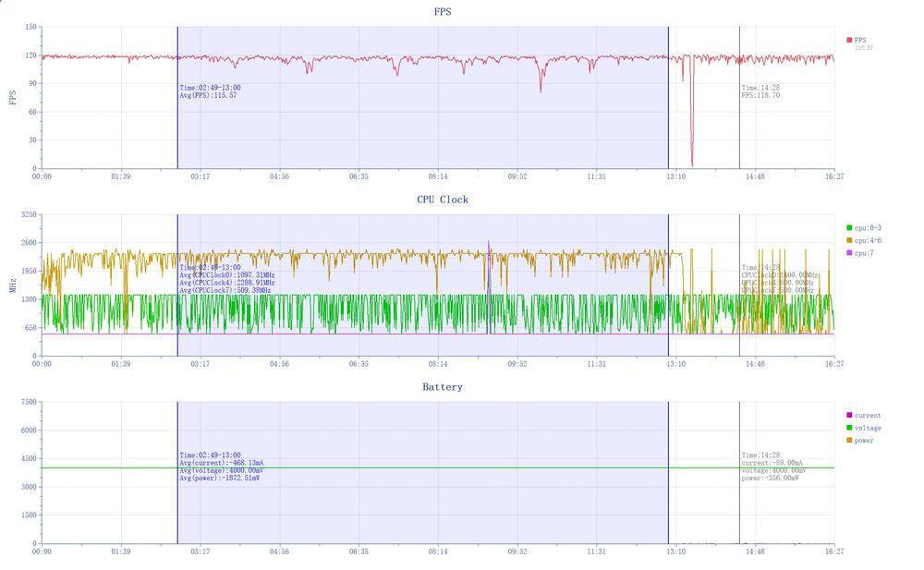Click the power legend entry in Battery chart
This screenshot has height=570, width=924.
[x=863, y=441]
